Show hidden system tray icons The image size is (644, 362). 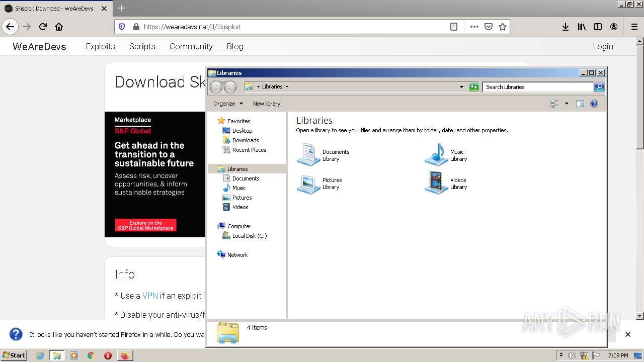pos(561,355)
